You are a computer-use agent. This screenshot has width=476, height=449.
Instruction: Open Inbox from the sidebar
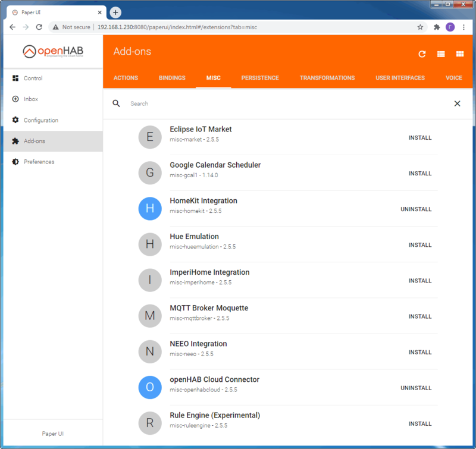pos(30,99)
